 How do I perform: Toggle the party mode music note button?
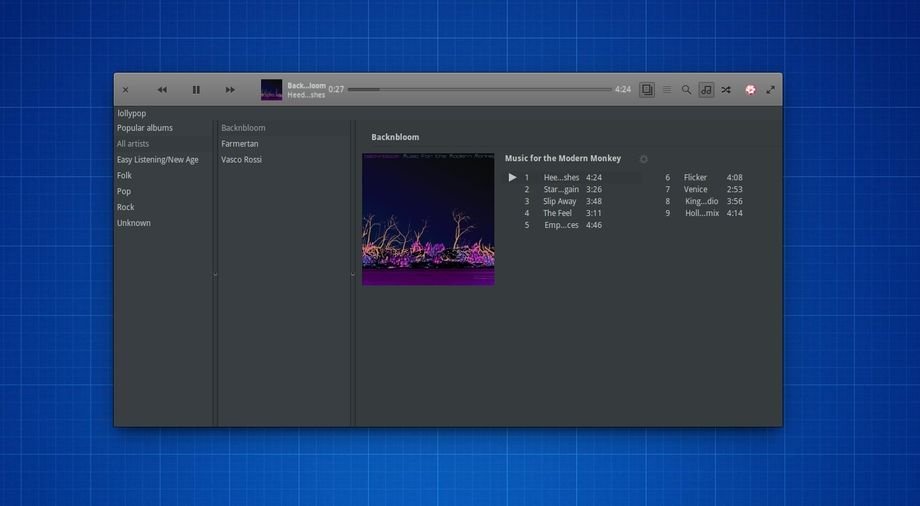706,90
